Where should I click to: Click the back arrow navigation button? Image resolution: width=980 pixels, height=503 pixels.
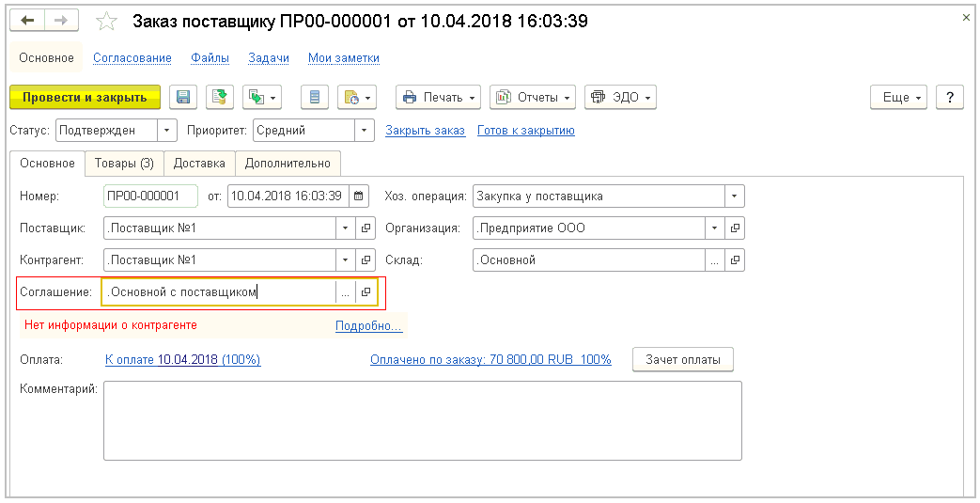click(28, 21)
